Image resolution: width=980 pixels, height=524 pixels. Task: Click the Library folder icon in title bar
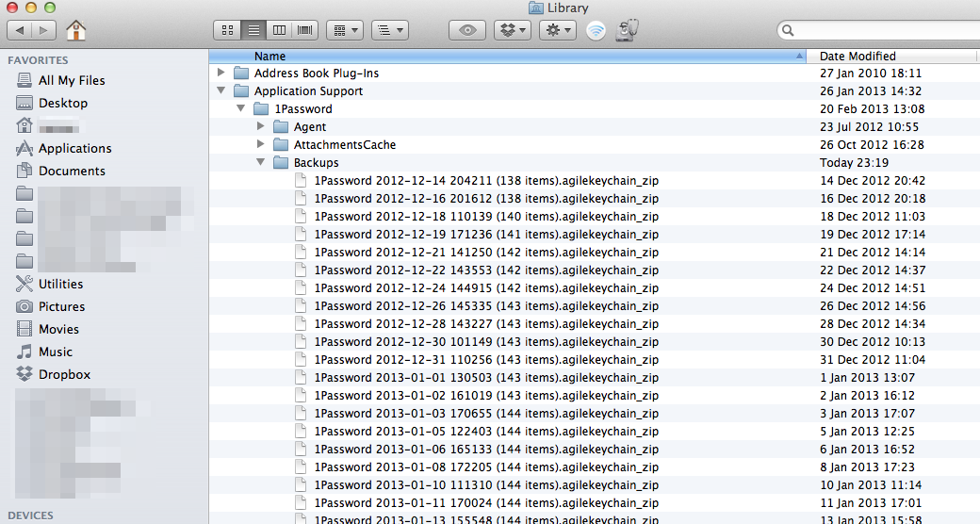point(535,8)
